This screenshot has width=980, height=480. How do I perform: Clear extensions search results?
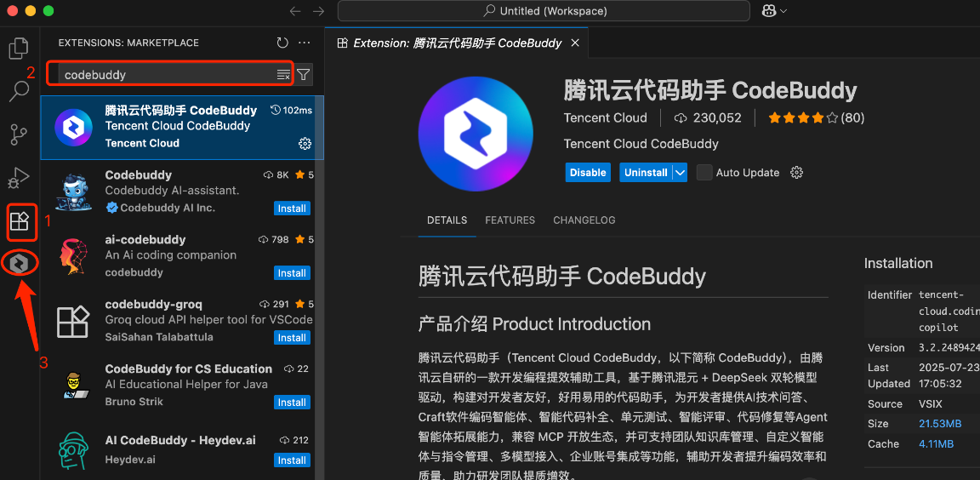click(x=283, y=75)
